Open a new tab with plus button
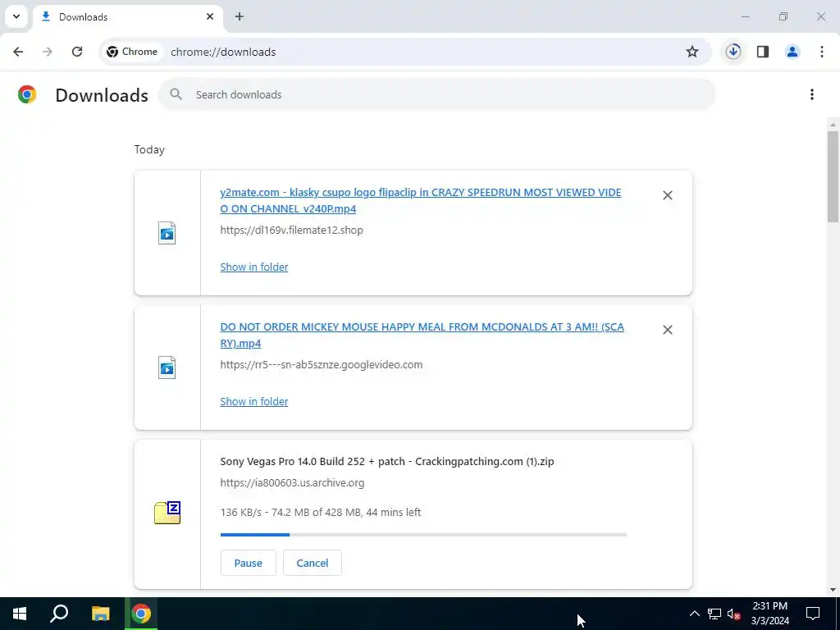The height and width of the screenshot is (630, 840). (240, 16)
